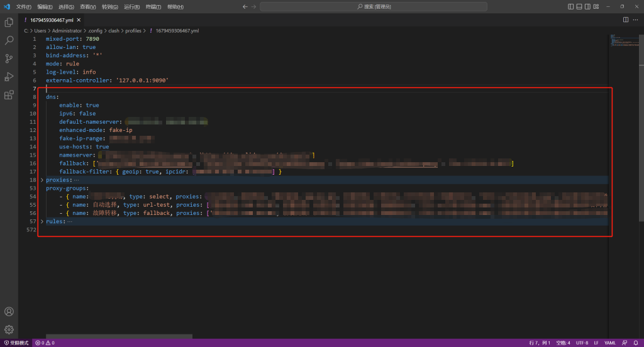Open the 运行(R) menu
This screenshot has width=644, height=347.
[x=132, y=6]
